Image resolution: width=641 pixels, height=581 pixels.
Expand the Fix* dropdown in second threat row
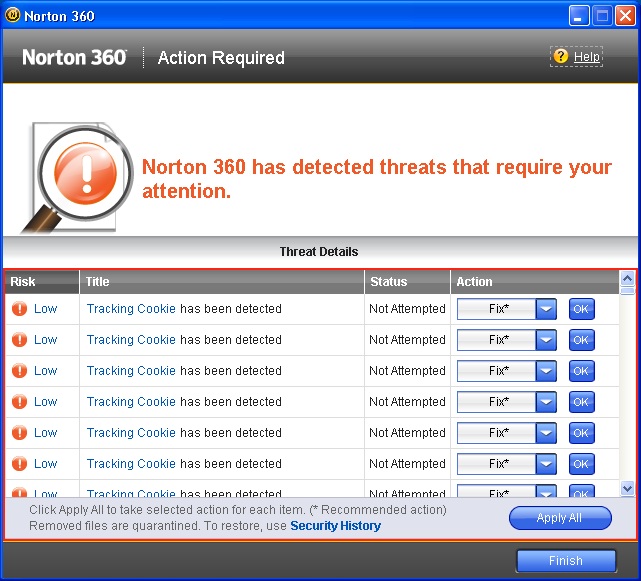(546, 340)
